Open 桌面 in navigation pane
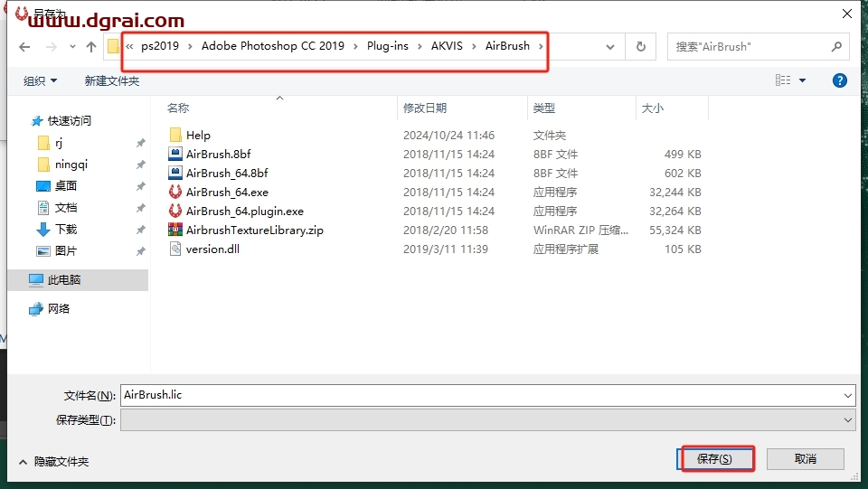The image size is (868, 489). click(x=66, y=186)
